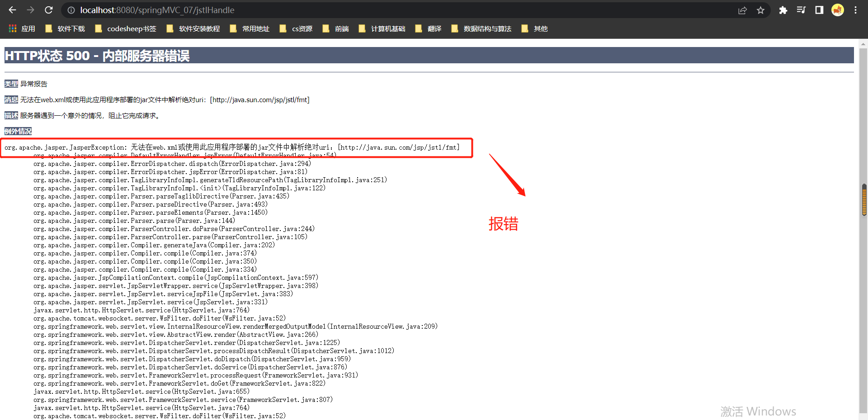Click the InternalResourceView.renderMergedOutputModel line
The width and height of the screenshot is (868, 420).
click(236, 326)
